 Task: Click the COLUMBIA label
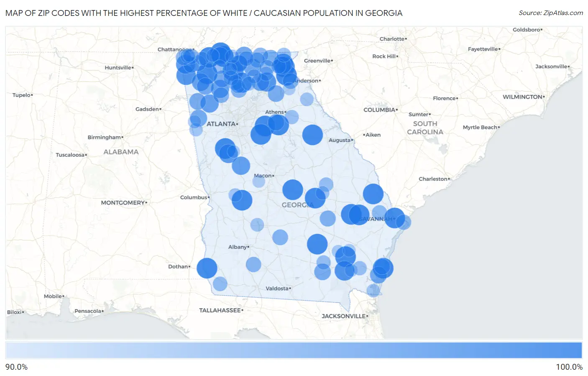click(379, 110)
